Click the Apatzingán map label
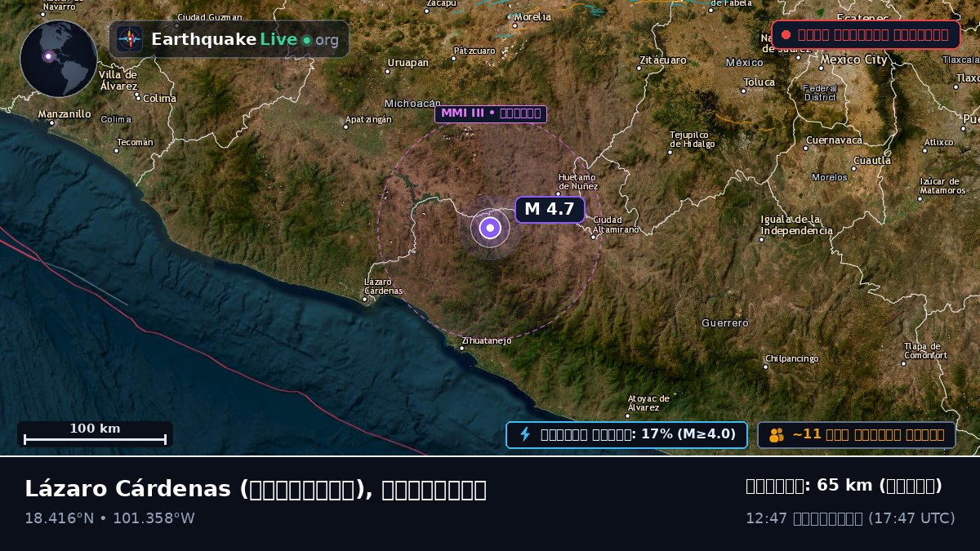980x551 pixels. point(368,119)
